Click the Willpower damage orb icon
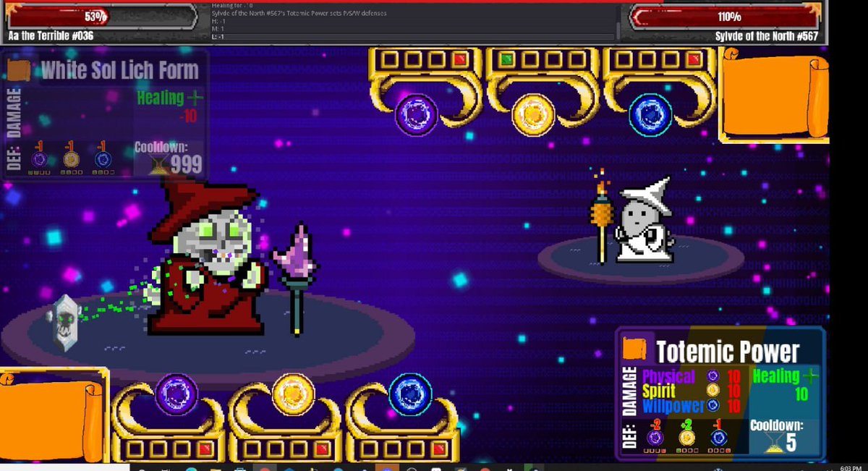Image resolution: width=868 pixels, height=471 pixels. coord(713,406)
